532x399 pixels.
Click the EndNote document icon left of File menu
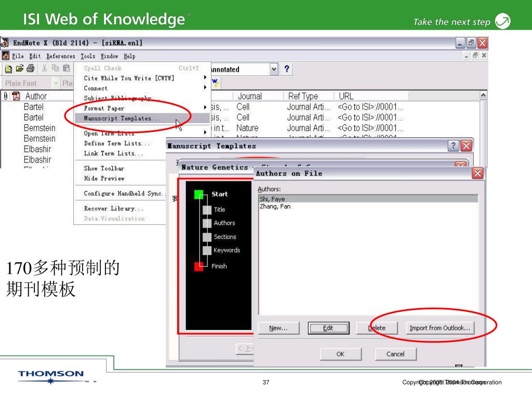point(5,55)
